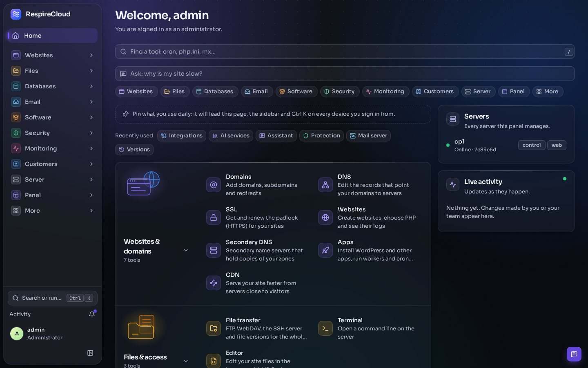Screen dimensions: 588x368
Task: Open the Apps rocket tool icon
Action: tap(325, 250)
